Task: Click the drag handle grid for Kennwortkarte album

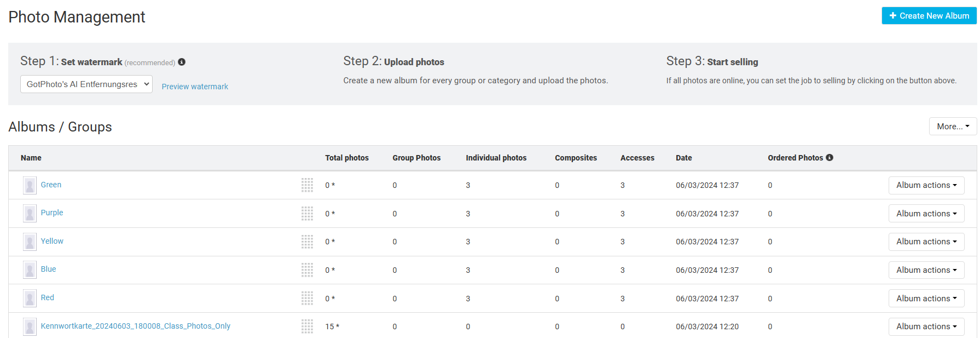Action: click(307, 326)
